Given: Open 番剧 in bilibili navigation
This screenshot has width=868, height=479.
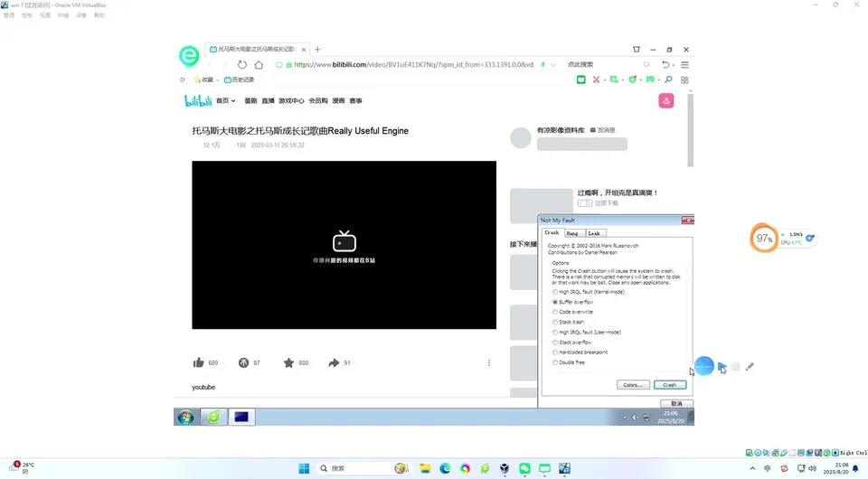Looking at the screenshot, I should click(x=250, y=100).
